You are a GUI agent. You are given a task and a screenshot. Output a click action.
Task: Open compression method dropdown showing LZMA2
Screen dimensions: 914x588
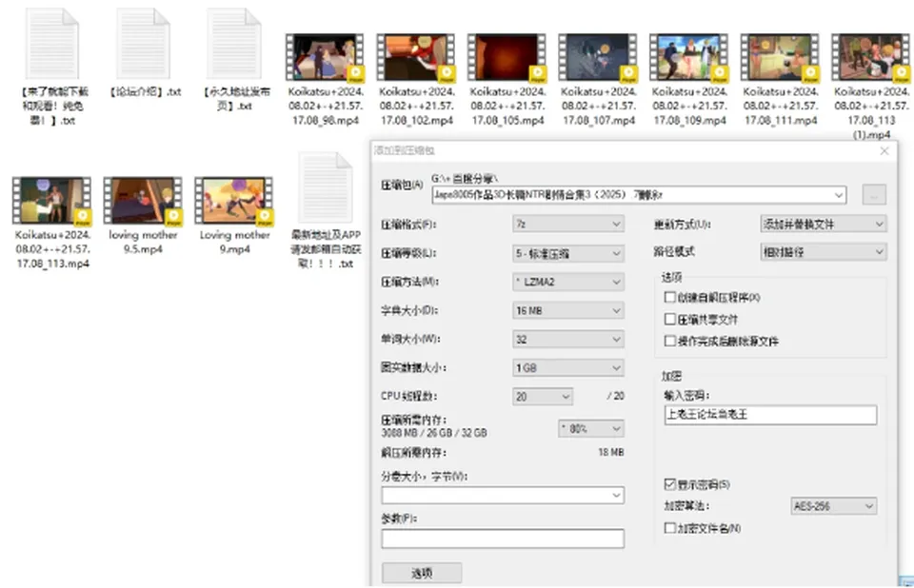[x=568, y=282]
